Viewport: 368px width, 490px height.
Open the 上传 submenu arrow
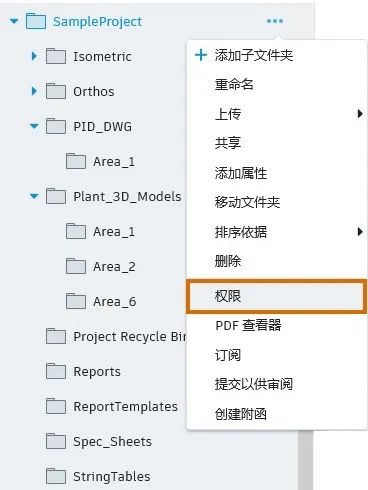click(360, 114)
